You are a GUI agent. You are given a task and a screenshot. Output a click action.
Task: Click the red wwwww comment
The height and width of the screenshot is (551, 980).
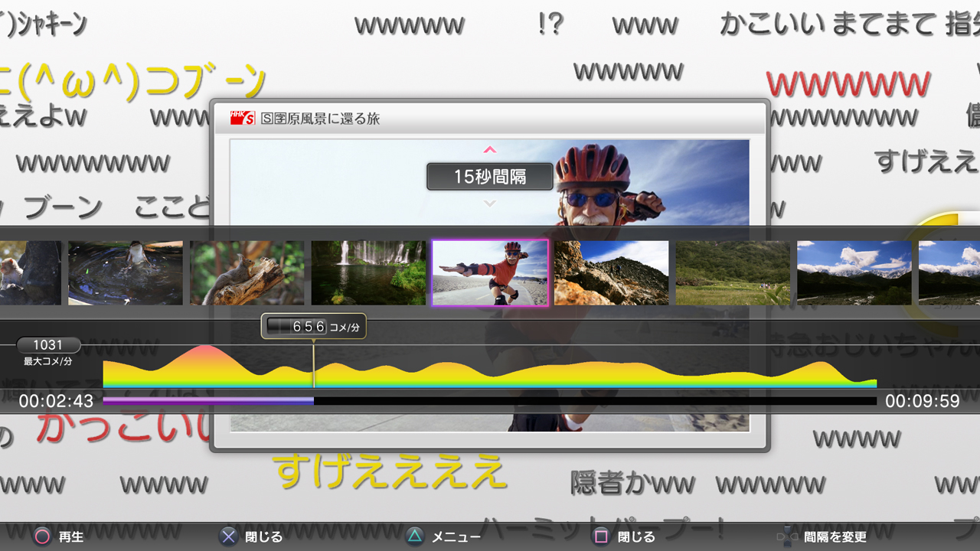848,82
